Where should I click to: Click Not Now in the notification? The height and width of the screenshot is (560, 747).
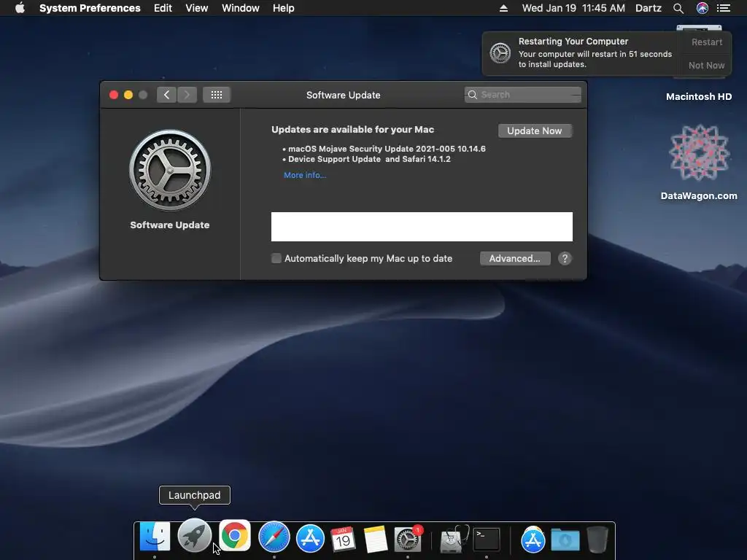706,65
